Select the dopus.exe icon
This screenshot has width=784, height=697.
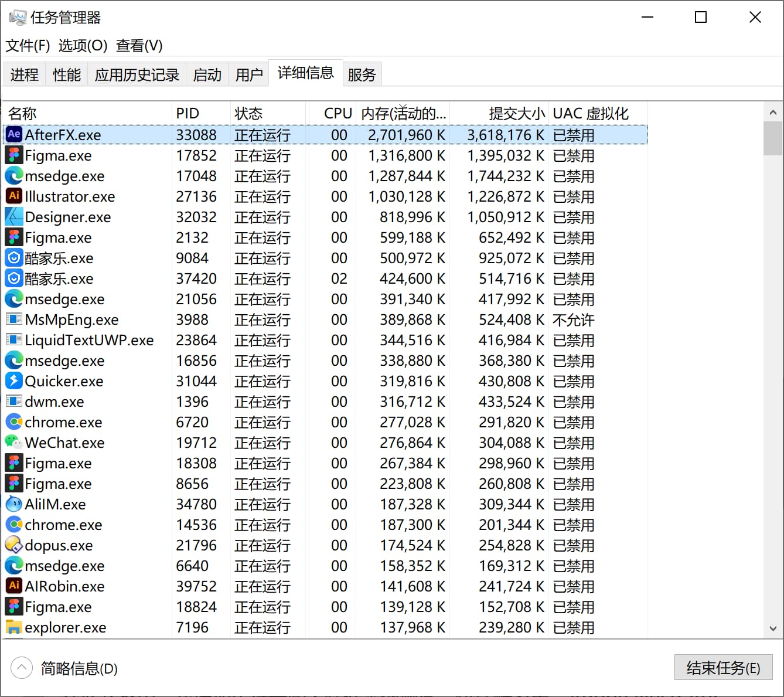14,545
